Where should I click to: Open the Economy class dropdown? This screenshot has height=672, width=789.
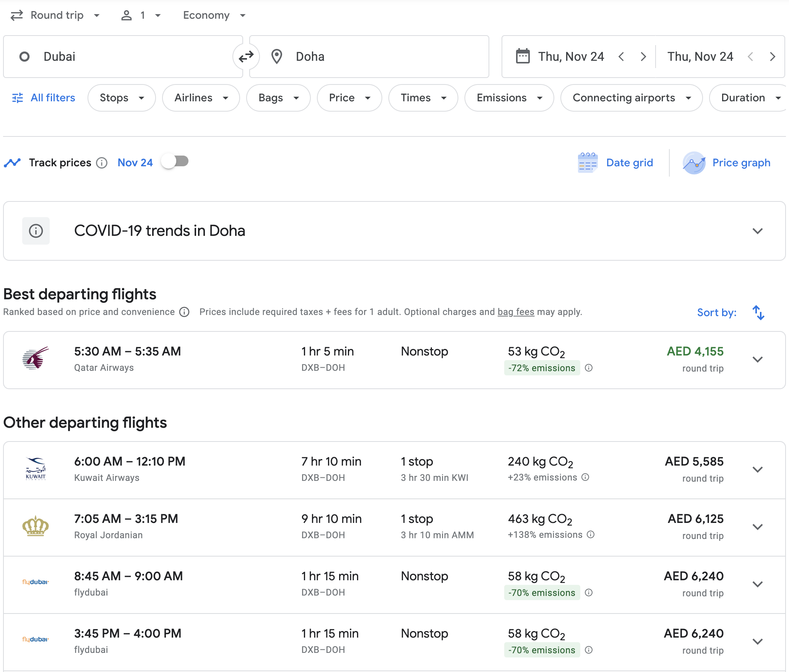(214, 15)
